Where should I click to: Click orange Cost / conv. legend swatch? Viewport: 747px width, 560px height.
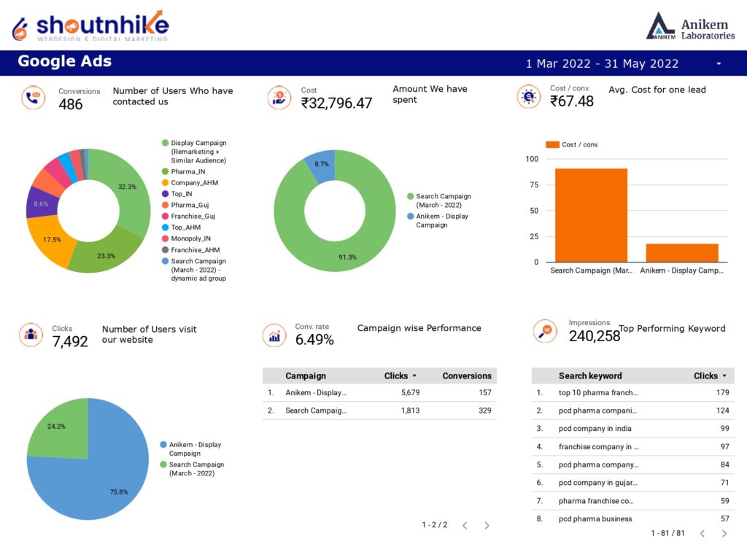(x=553, y=144)
